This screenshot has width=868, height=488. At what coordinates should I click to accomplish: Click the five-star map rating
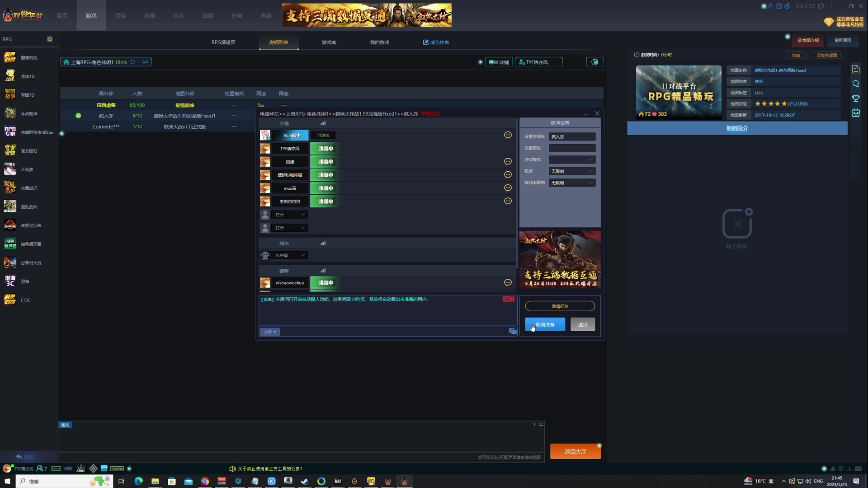tap(770, 104)
